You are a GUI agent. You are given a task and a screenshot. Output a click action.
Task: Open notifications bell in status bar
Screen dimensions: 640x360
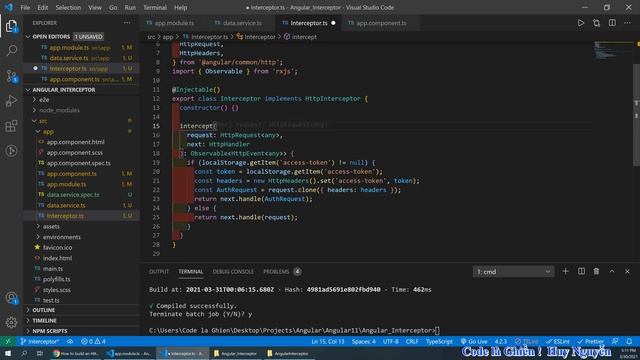(x=629, y=341)
